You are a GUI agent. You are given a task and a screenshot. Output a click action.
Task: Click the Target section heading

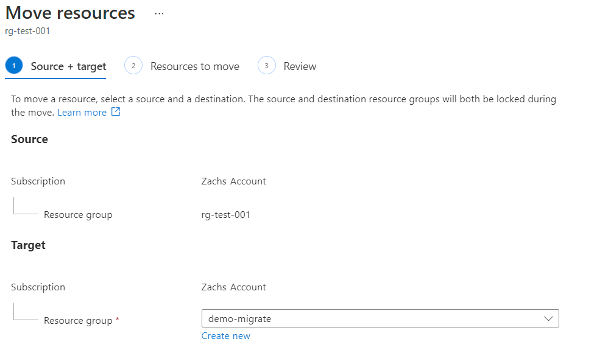[28, 245]
